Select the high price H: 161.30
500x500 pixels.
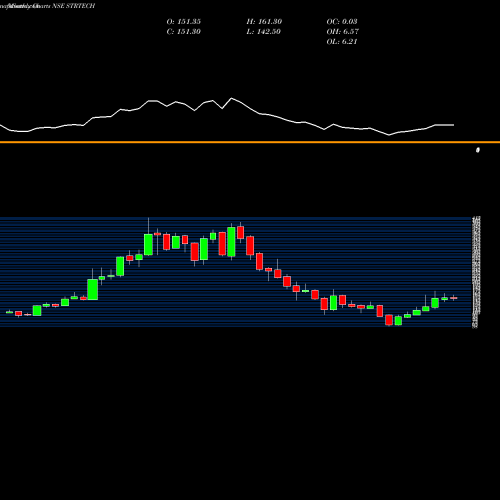click(264, 22)
